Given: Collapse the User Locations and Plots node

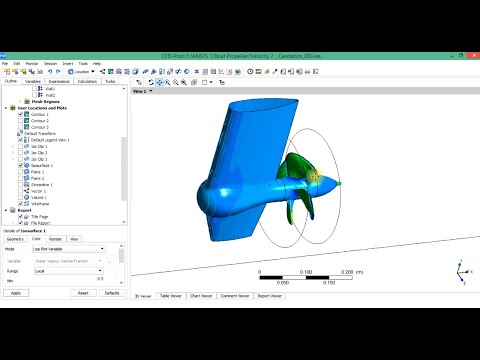Looking at the screenshot, I should [6, 108].
